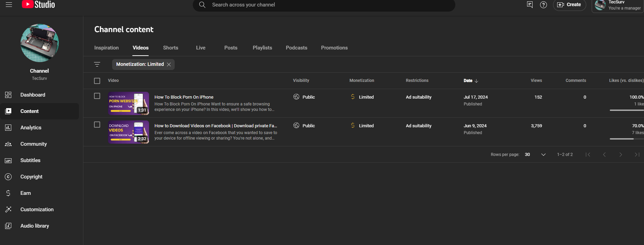Viewport: 644px width, 245px height.
Task: Click Public globe icon for iPhone video
Action: [296, 97]
